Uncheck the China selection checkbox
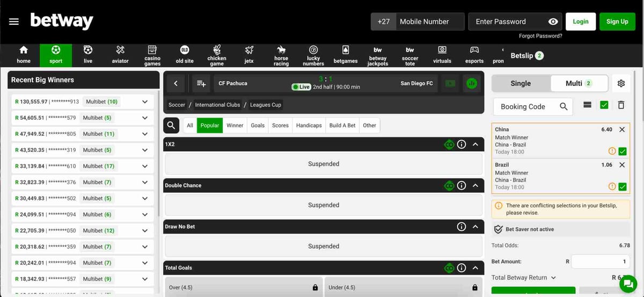 point(623,151)
